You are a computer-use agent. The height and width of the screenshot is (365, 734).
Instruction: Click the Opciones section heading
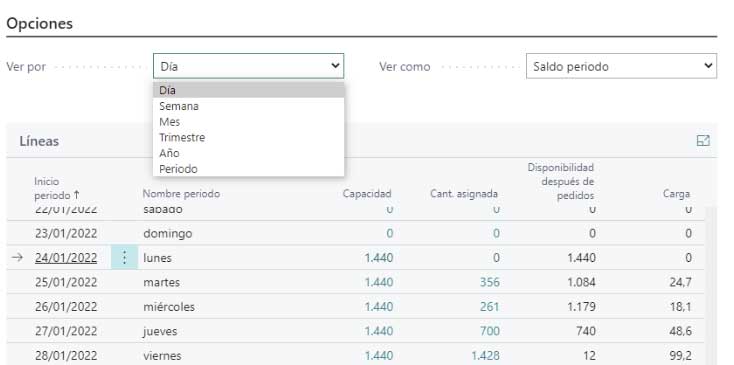pos(39,23)
